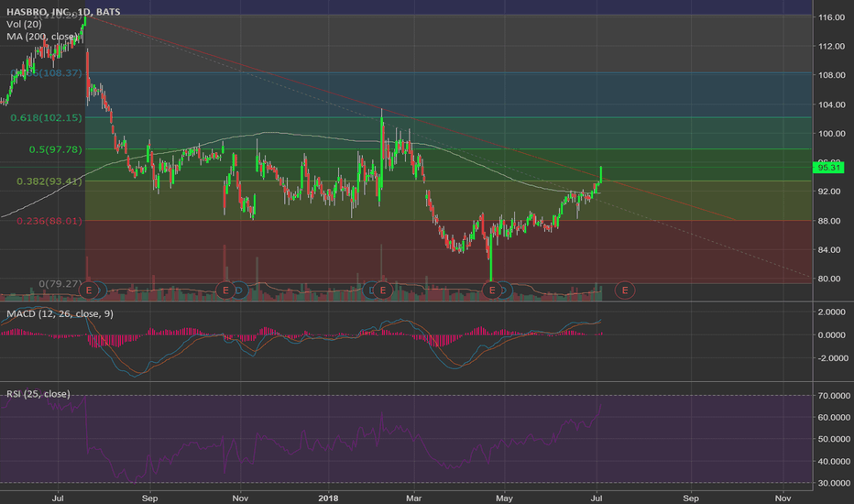Click the May label on the time axis
Screen dimensions: 854x504
point(504,498)
